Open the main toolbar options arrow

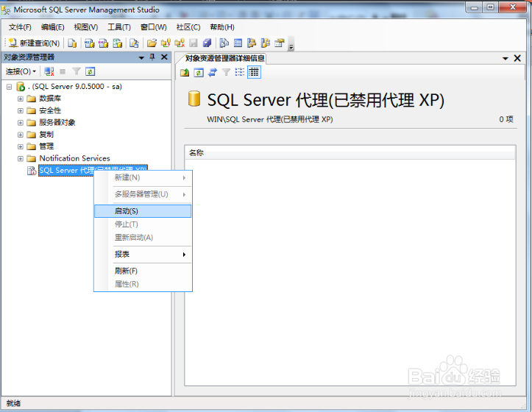point(291,47)
